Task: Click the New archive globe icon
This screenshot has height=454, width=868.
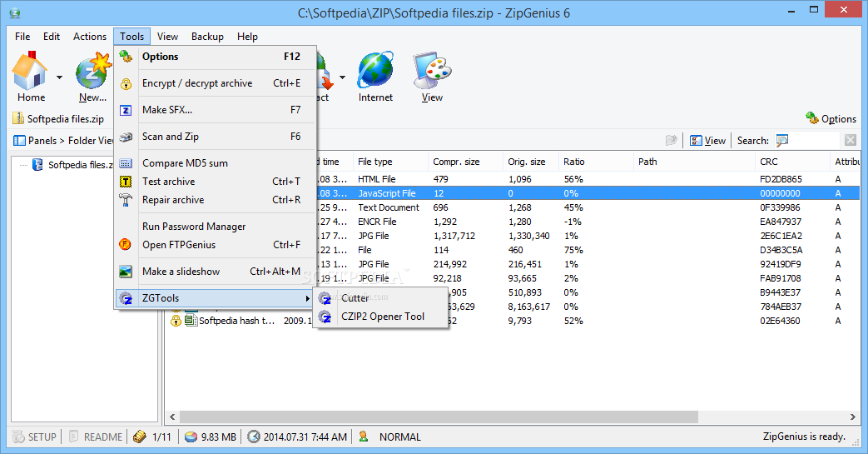Action: pyautogui.click(x=93, y=71)
